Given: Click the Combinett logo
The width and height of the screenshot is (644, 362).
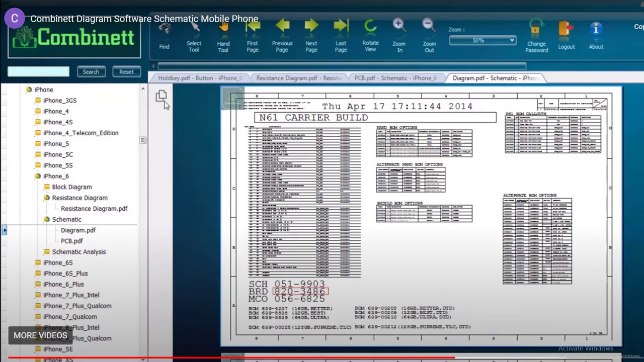Looking at the screenshot, I should pyautogui.click(x=74, y=38).
